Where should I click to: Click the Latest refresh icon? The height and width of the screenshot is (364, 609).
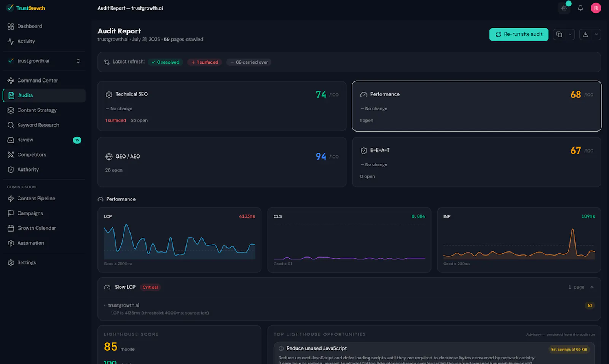pyautogui.click(x=107, y=62)
